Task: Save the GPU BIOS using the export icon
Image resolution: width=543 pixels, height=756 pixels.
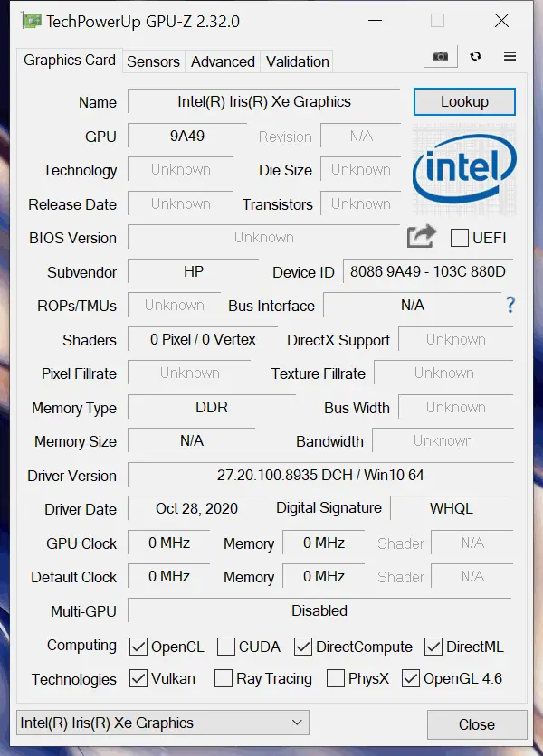Action: [420, 235]
